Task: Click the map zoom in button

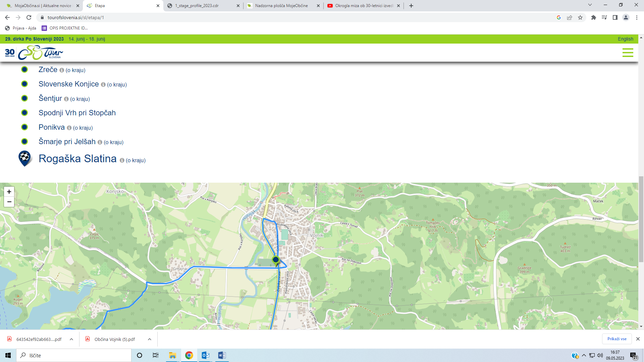Action: (9, 192)
